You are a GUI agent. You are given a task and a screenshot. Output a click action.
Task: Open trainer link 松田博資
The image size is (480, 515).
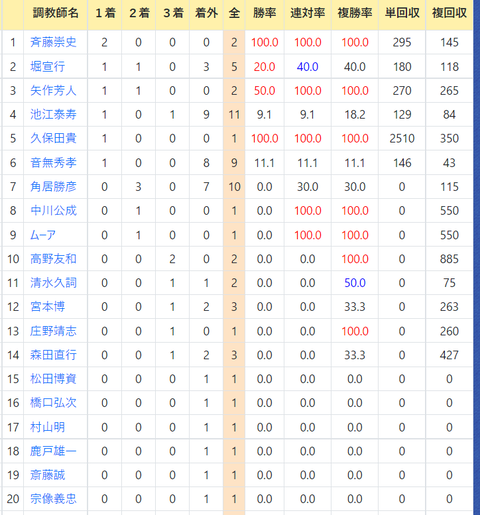point(53,379)
